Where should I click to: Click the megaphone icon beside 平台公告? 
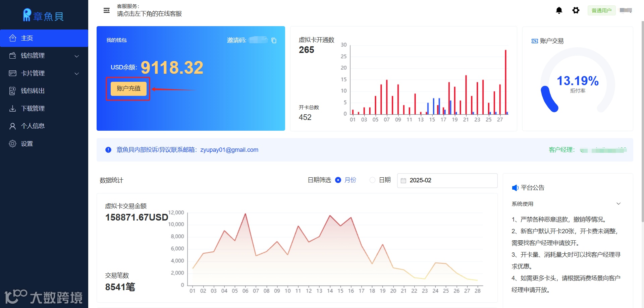pos(515,188)
